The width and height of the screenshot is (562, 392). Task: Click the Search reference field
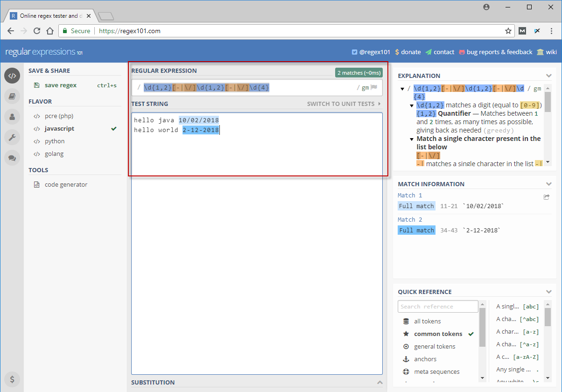pyautogui.click(x=438, y=307)
